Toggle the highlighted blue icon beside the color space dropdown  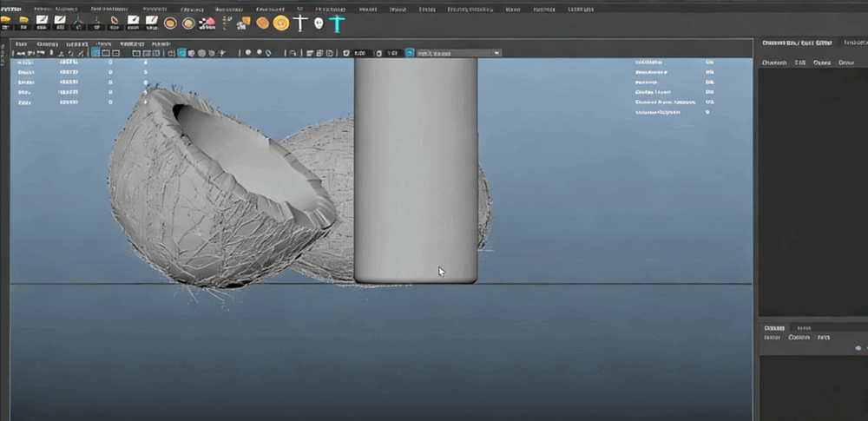tap(409, 53)
